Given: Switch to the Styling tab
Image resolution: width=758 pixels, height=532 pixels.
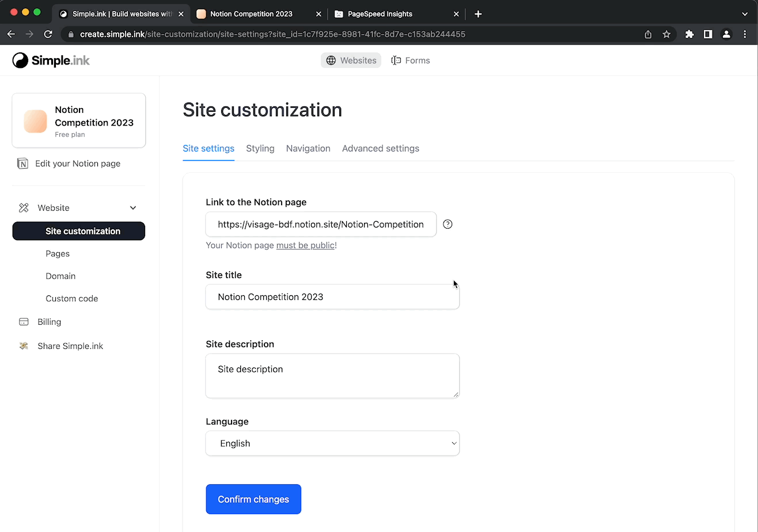Looking at the screenshot, I should (260, 149).
